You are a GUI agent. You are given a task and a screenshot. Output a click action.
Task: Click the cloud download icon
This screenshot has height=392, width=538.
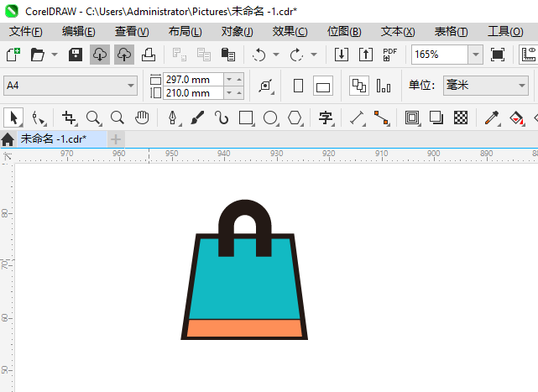(x=100, y=55)
